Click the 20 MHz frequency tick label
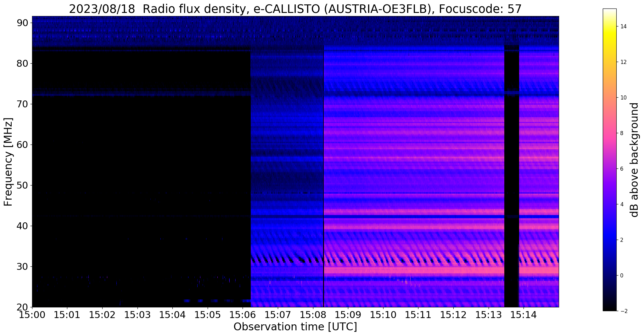Image resolution: width=644 pixels, height=336 pixels. click(22, 307)
